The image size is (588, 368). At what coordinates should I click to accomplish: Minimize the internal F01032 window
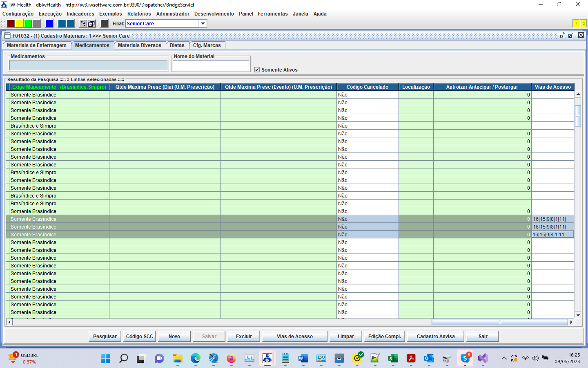coord(563,36)
